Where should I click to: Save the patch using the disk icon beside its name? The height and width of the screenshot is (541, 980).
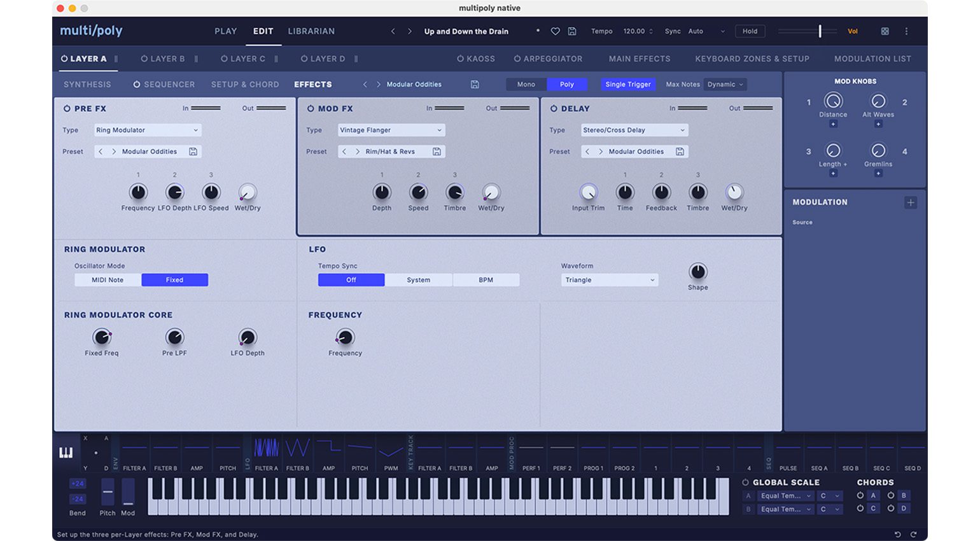tap(572, 31)
